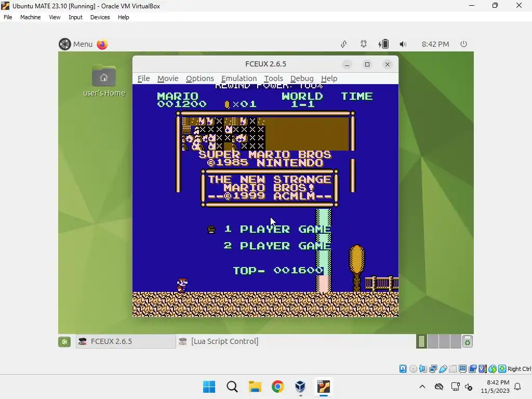Open File Explorer from taskbar
This screenshot has width=532, height=399.
pos(255,387)
